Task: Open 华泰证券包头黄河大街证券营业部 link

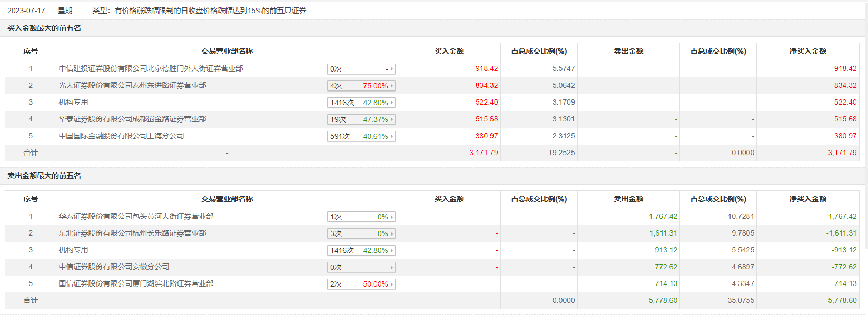Action: (136, 216)
